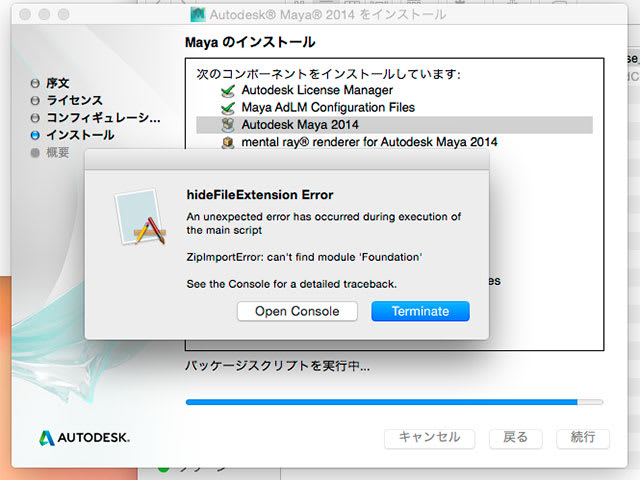Viewport: 640px width, 480px height.
Task: Click the checkmark icon for Autodesk License Manager
Action: click(x=228, y=91)
